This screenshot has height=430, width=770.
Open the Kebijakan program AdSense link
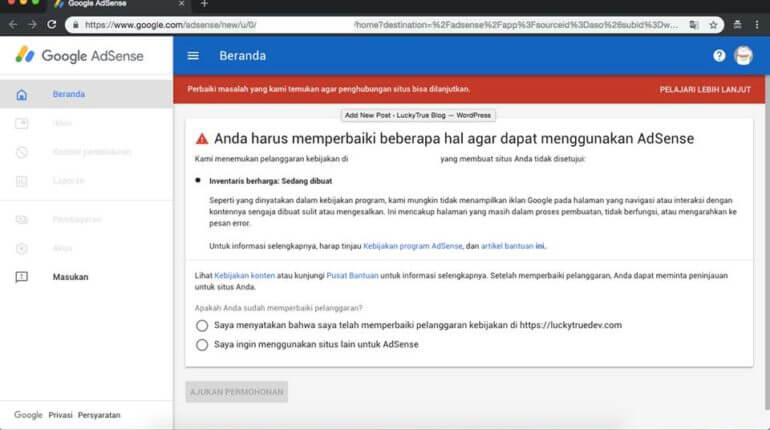412,246
